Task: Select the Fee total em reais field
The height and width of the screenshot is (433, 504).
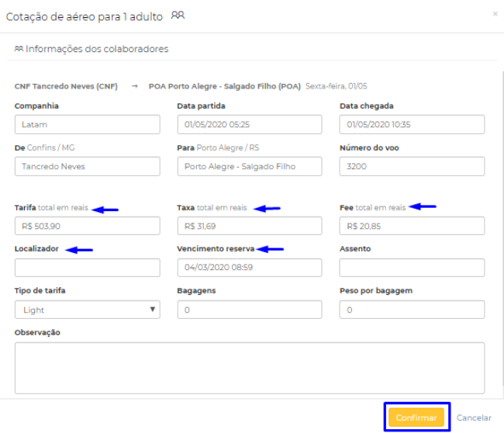Action: (x=412, y=226)
